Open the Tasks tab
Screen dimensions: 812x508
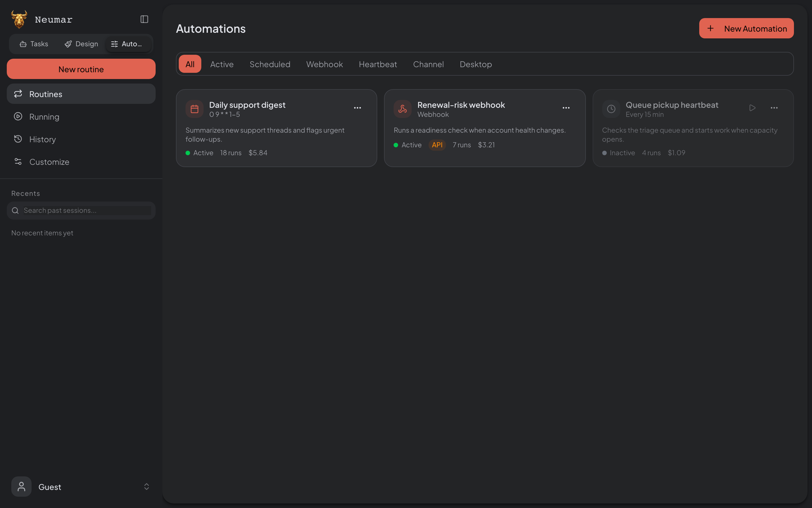[34, 44]
